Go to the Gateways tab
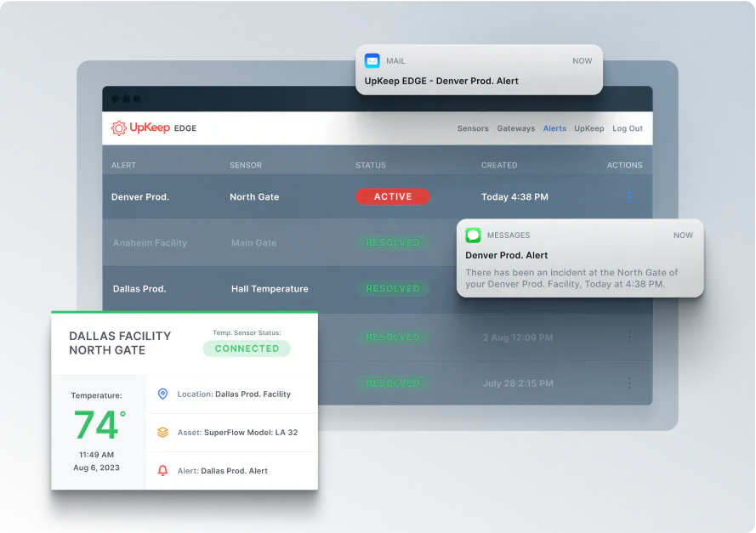 click(x=516, y=128)
